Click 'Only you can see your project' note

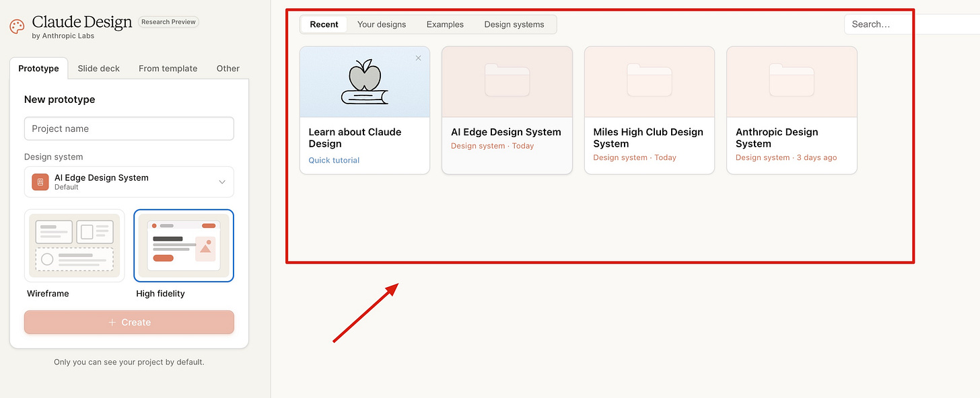click(x=129, y=362)
